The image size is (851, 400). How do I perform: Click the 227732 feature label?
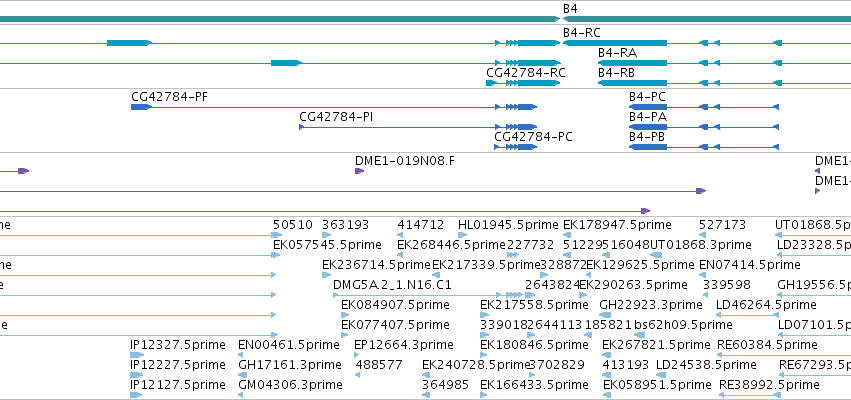coord(530,245)
